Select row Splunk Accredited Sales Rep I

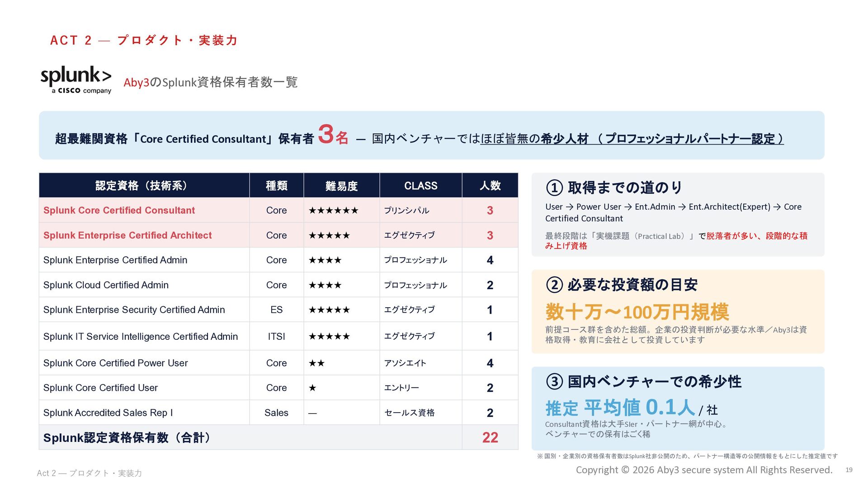pos(278,413)
